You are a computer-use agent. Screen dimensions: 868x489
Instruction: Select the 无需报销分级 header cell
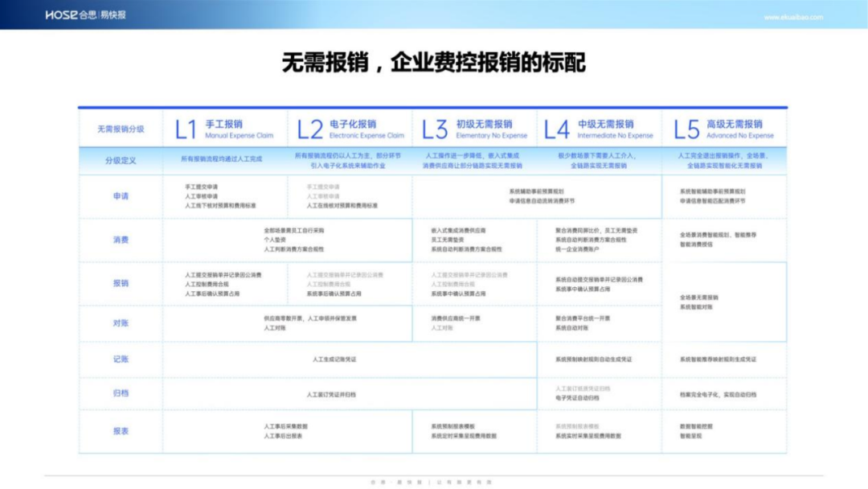121,129
